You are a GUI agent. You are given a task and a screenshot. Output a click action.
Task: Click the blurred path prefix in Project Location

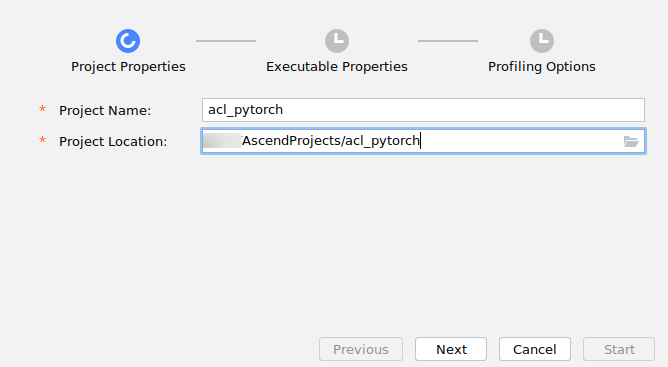coord(222,141)
